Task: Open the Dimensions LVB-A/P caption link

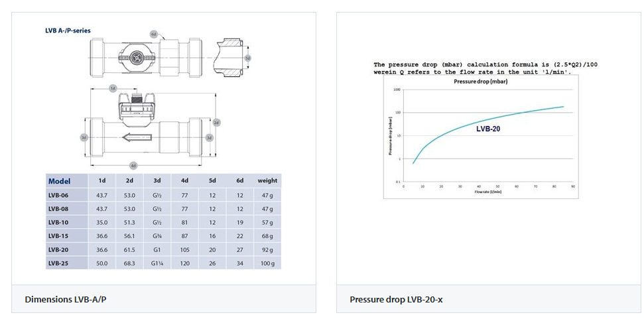Action: [65, 300]
